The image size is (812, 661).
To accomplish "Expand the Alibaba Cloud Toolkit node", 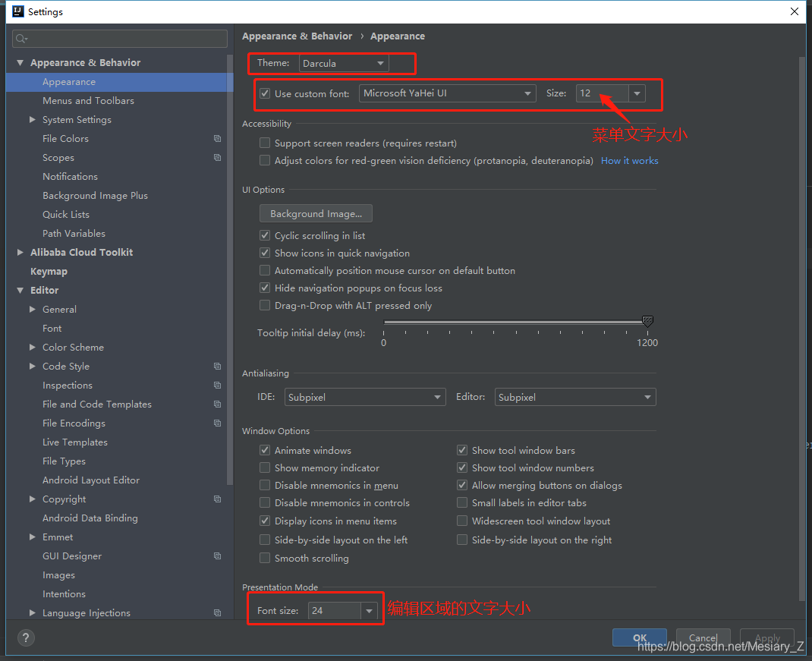I will [x=20, y=252].
